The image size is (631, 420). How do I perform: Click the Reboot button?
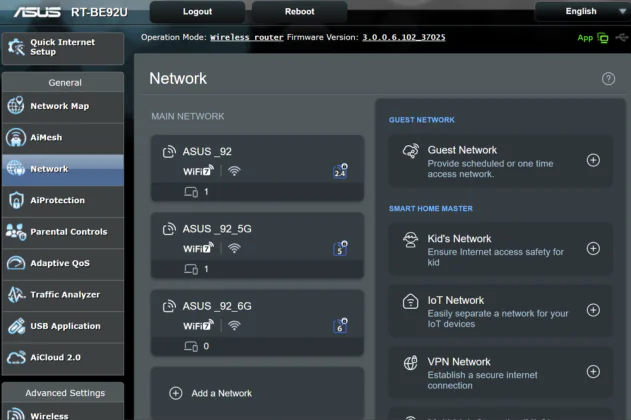(299, 12)
